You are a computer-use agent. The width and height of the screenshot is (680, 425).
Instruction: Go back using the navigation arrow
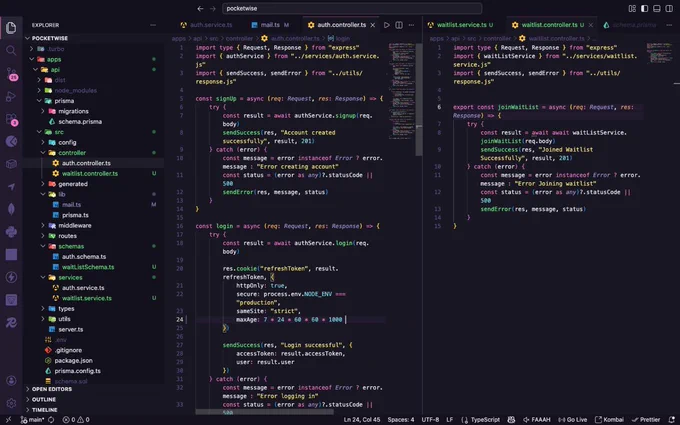pos(200,9)
